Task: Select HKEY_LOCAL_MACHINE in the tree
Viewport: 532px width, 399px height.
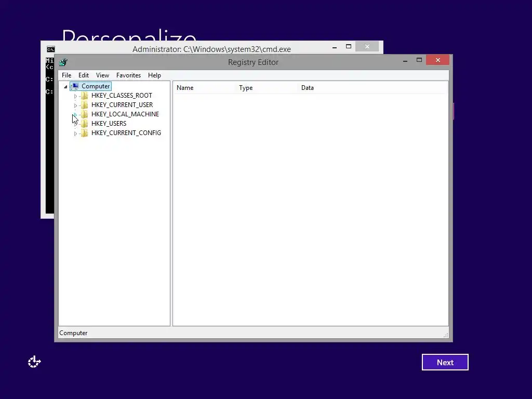Action: [125, 114]
